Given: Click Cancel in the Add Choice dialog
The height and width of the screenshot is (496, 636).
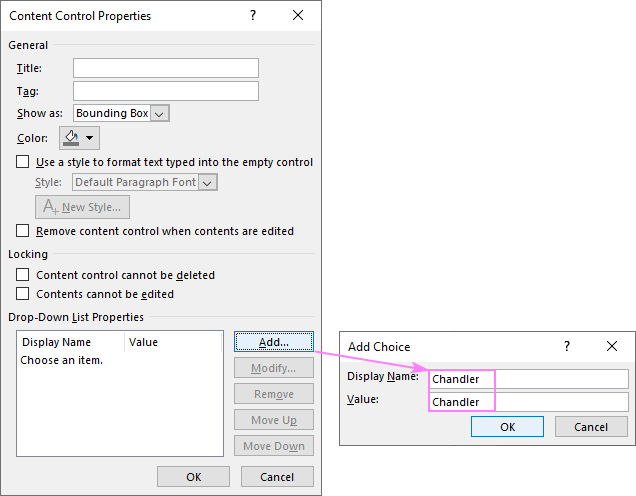Looking at the screenshot, I should (591, 427).
